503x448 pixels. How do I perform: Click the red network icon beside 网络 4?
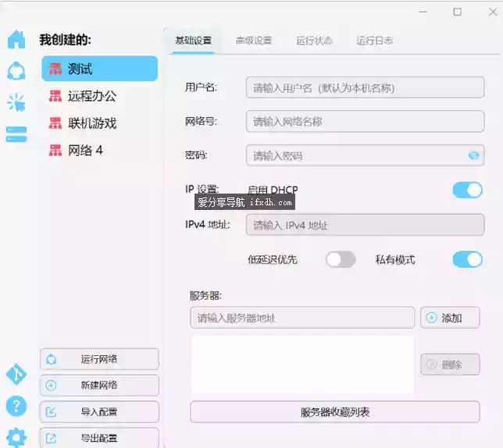pyautogui.click(x=55, y=150)
